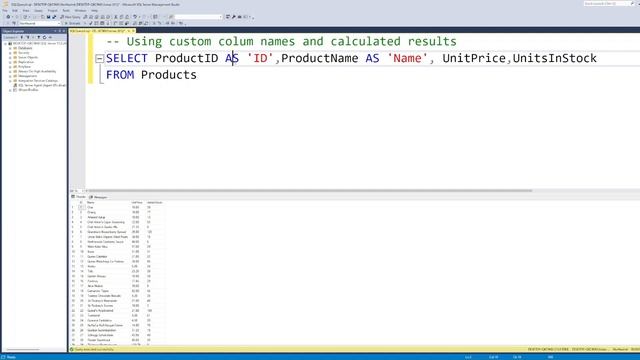Screen dimensions: 640x360
Task: Expand the Management node
Action: [10, 76]
